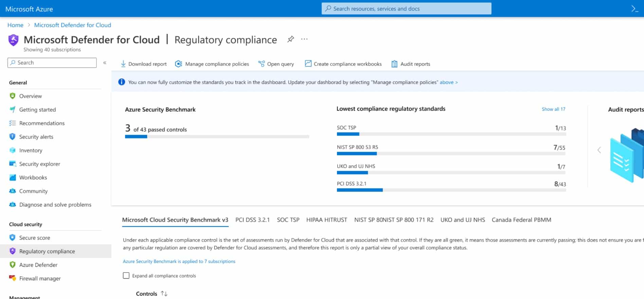Viewport: 644px width, 299px height.
Task: Sort Controls using the up-down arrows
Action: (164, 294)
